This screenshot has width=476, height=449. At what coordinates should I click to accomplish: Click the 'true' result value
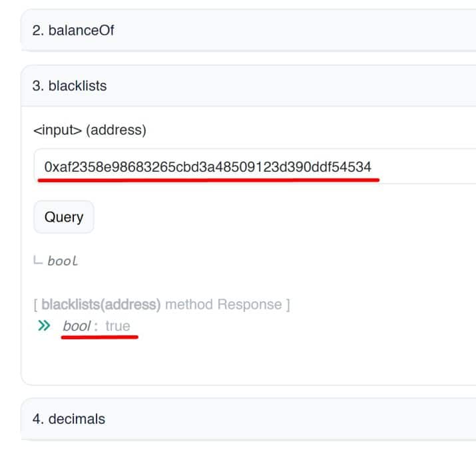(118, 326)
